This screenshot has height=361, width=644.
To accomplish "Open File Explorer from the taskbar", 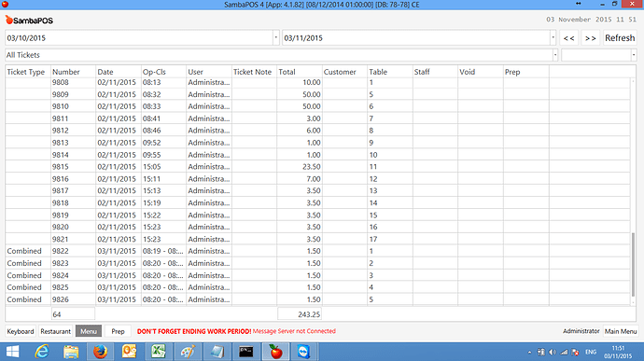I will click(71, 352).
